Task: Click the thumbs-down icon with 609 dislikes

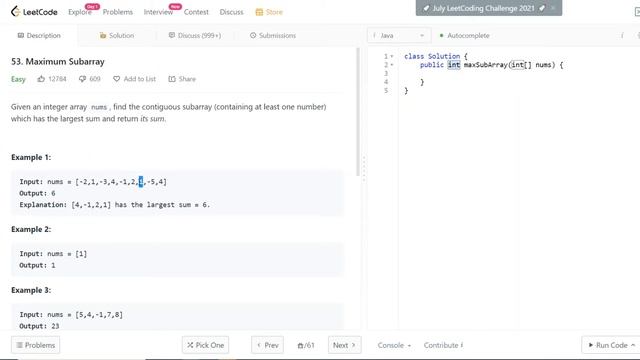Action: (x=82, y=79)
